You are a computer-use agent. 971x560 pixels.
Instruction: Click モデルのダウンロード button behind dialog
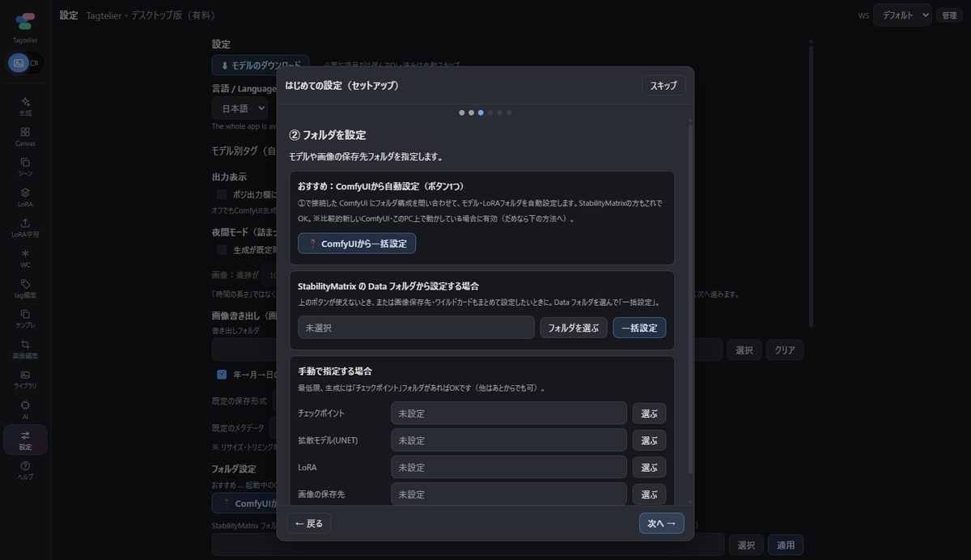(x=261, y=66)
